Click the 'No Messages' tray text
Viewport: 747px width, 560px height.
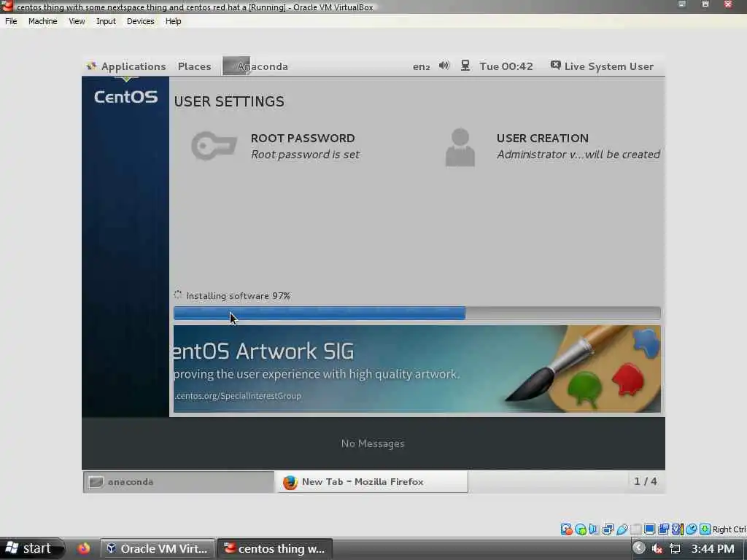click(373, 443)
